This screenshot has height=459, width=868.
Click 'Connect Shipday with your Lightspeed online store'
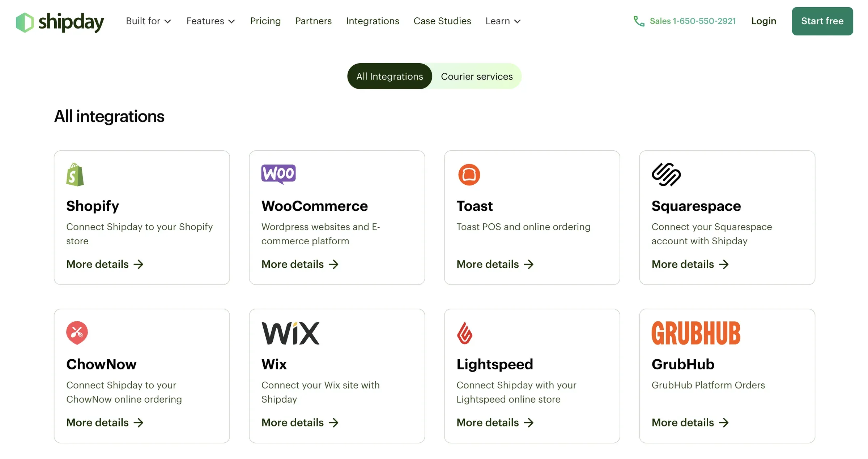(x=516, y=392)
